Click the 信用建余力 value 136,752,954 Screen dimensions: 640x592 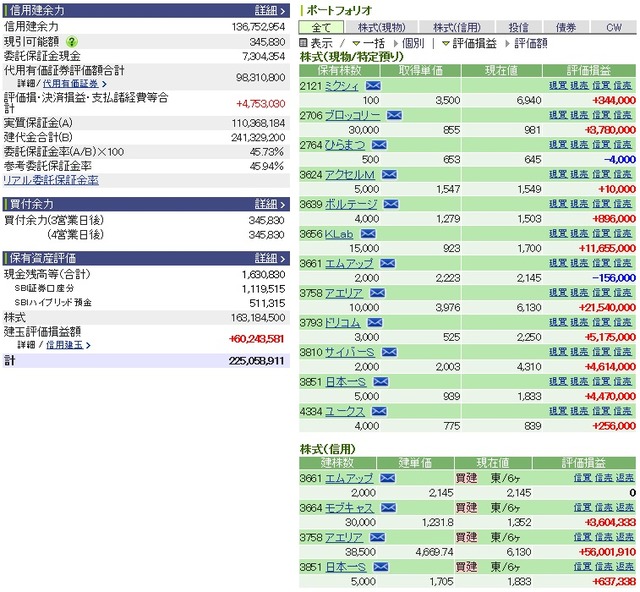pos(258,27)
